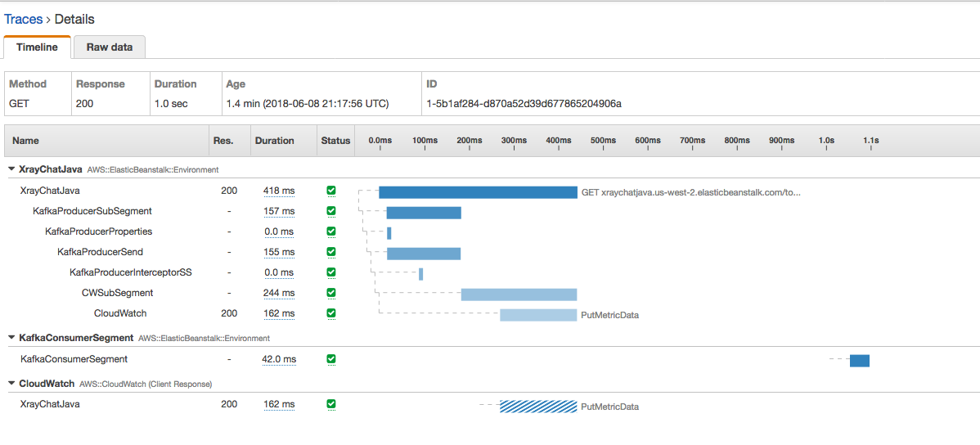Image resolution: width=980 pixels, height=445 pixels.
Task: Select the KafkaProducerSubSegment timeline bar
Action: pyautogui.click(x=424, y=213)
